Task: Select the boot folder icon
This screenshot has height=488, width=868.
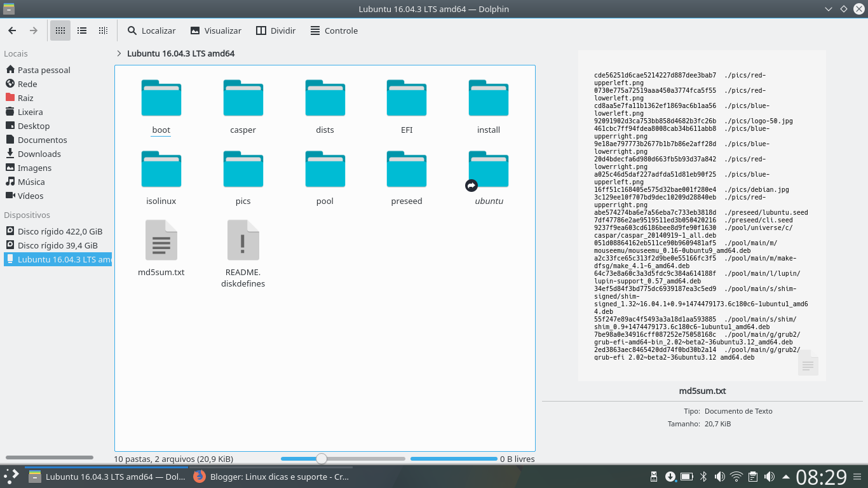Action: pyautogui.click(x=161, y=98)
